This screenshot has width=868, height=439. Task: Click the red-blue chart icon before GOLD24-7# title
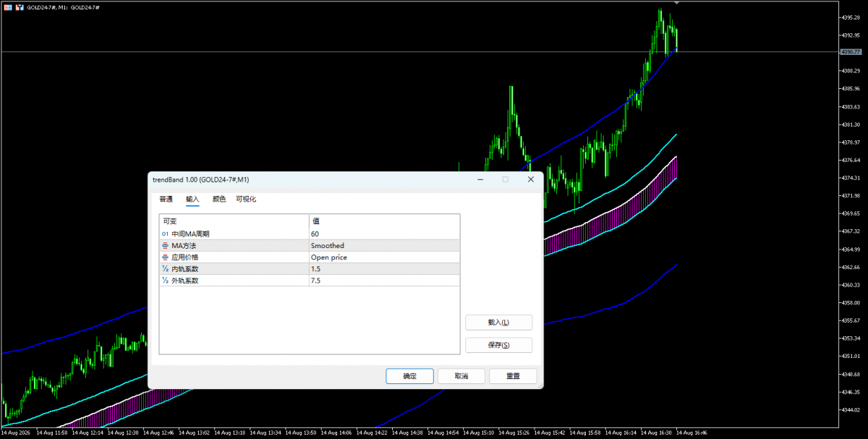point(20,7)
